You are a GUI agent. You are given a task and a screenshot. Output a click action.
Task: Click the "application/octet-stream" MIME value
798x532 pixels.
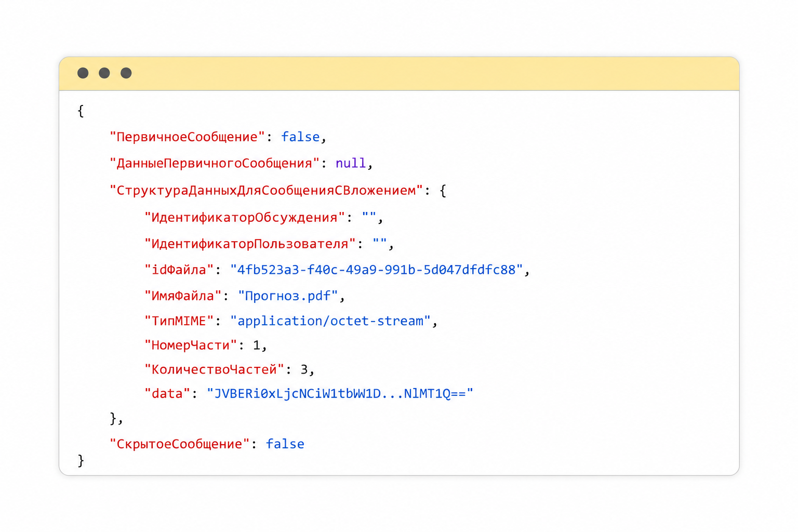(x=330, y=321)
